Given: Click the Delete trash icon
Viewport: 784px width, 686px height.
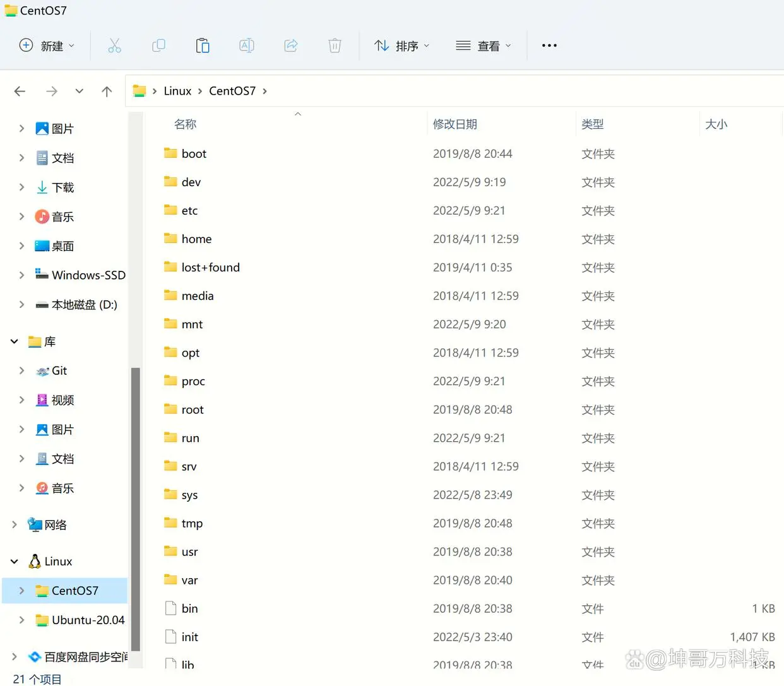Looking at the screenshot, I should click(335, 45).
